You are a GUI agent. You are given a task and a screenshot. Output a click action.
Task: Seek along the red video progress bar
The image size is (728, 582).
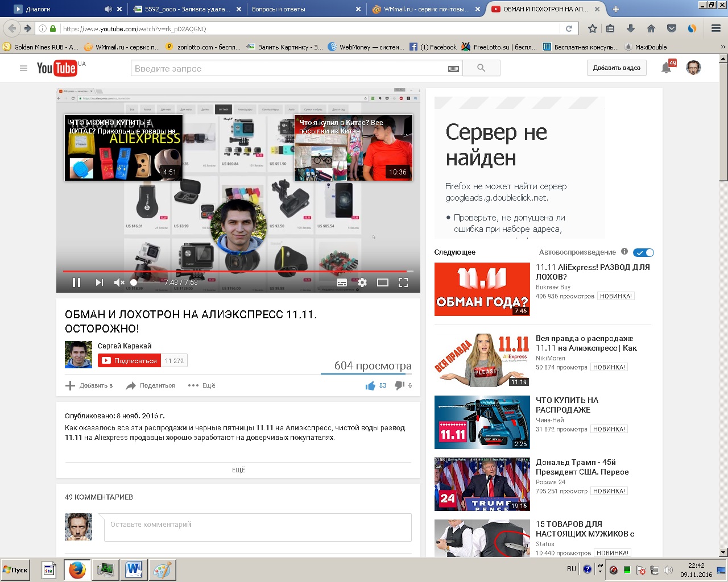click(x=238, y=272)
